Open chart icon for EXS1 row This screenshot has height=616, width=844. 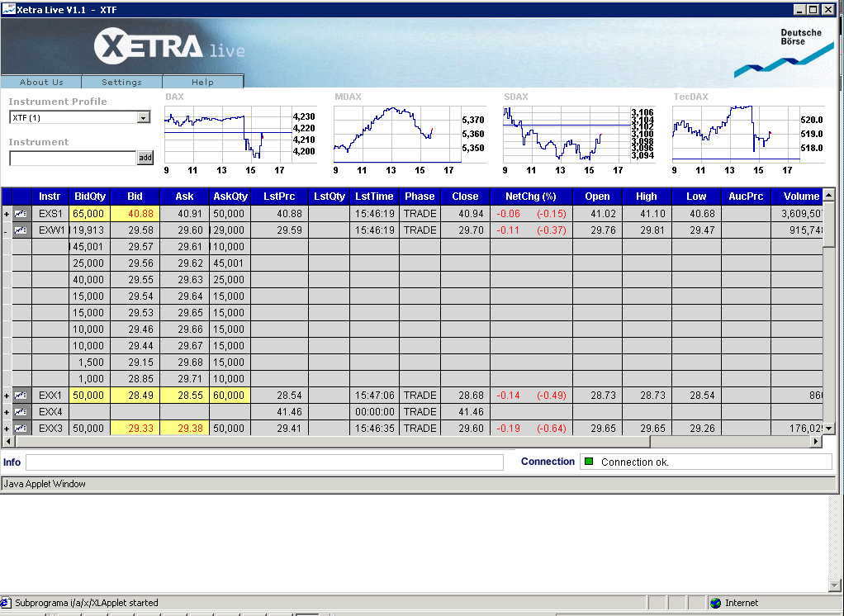click(21, 214)
